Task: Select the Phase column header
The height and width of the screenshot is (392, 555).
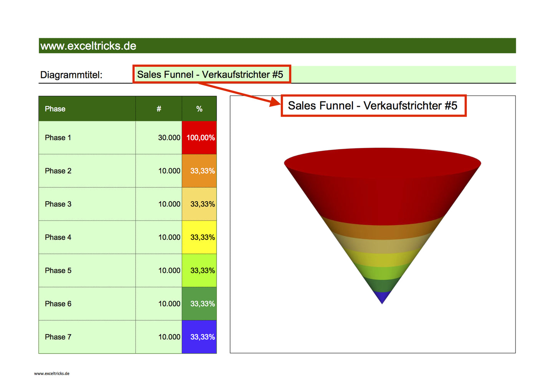Action: (x=86, y=109)
